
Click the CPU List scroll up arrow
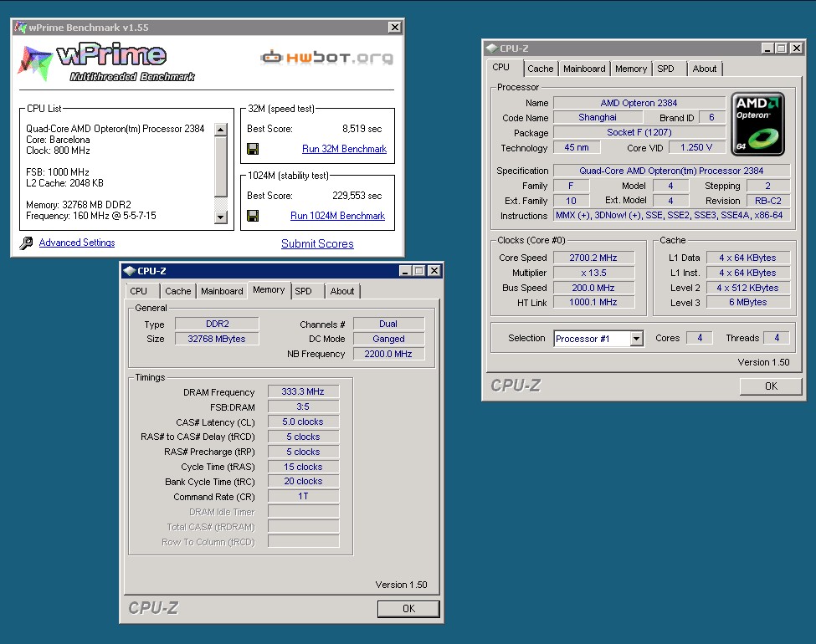[x=221, y=130]
